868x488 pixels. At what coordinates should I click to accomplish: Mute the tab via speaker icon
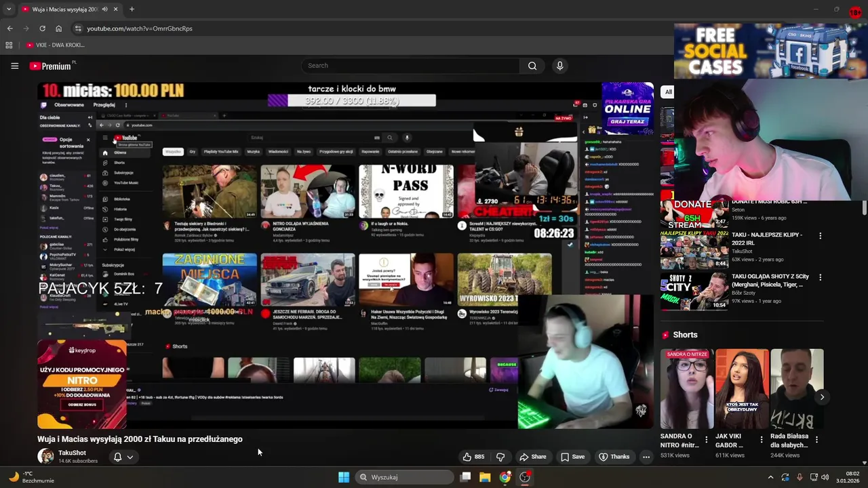104,9
